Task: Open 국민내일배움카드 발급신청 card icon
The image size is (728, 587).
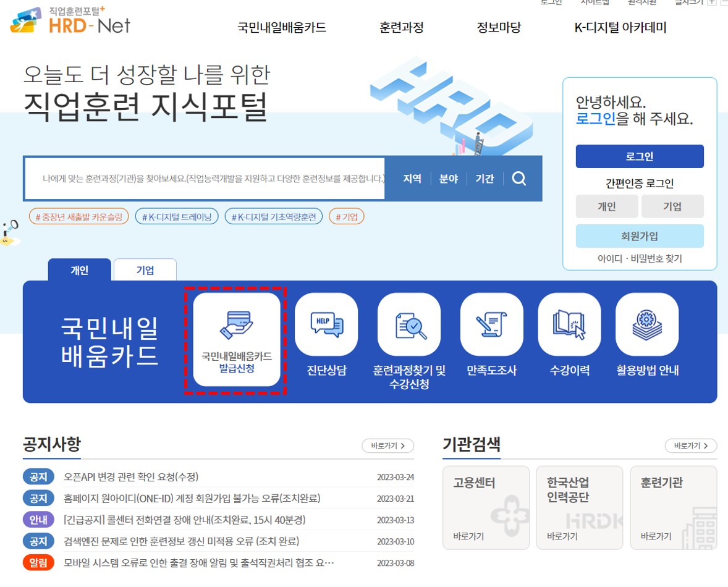Action: click(x=237, y=323)
